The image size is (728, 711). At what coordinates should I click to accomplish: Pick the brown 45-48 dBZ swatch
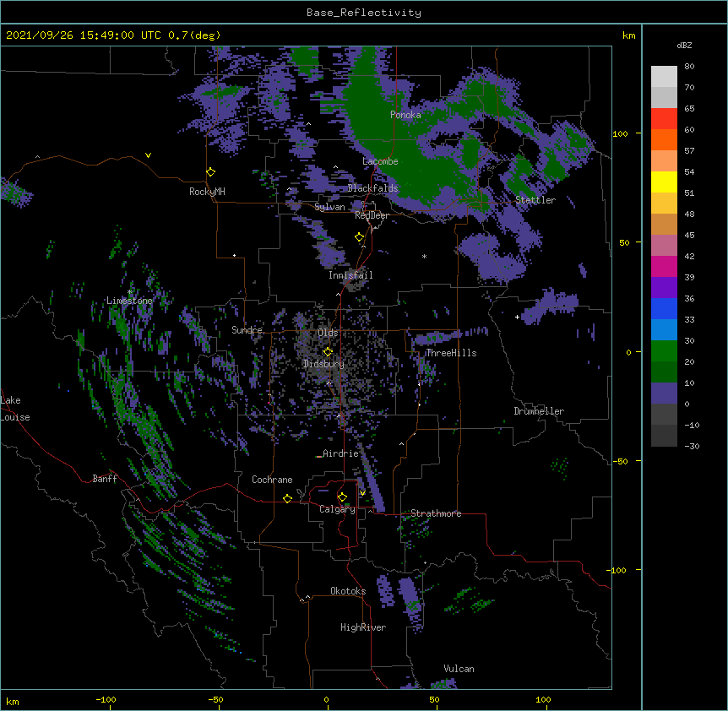pos(664,224)
